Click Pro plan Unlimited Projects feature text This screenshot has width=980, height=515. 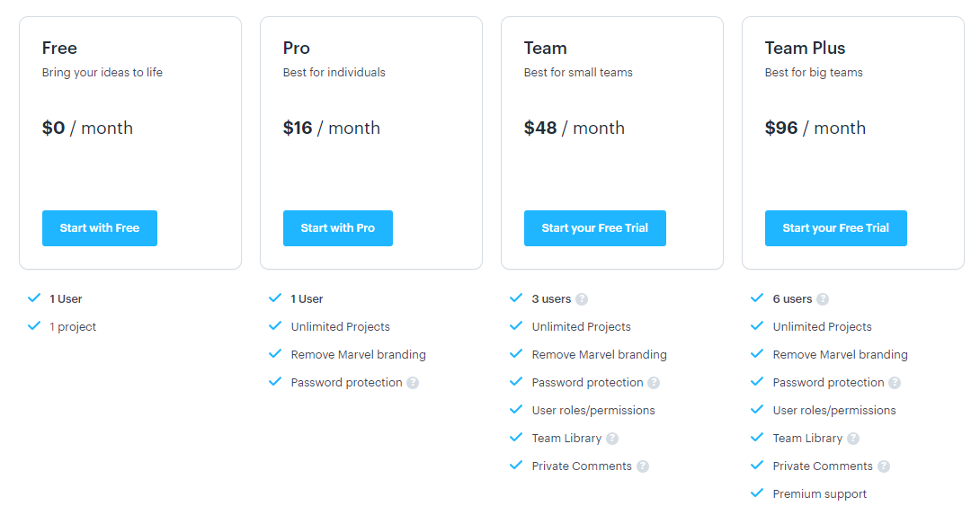tap(340, 327)
